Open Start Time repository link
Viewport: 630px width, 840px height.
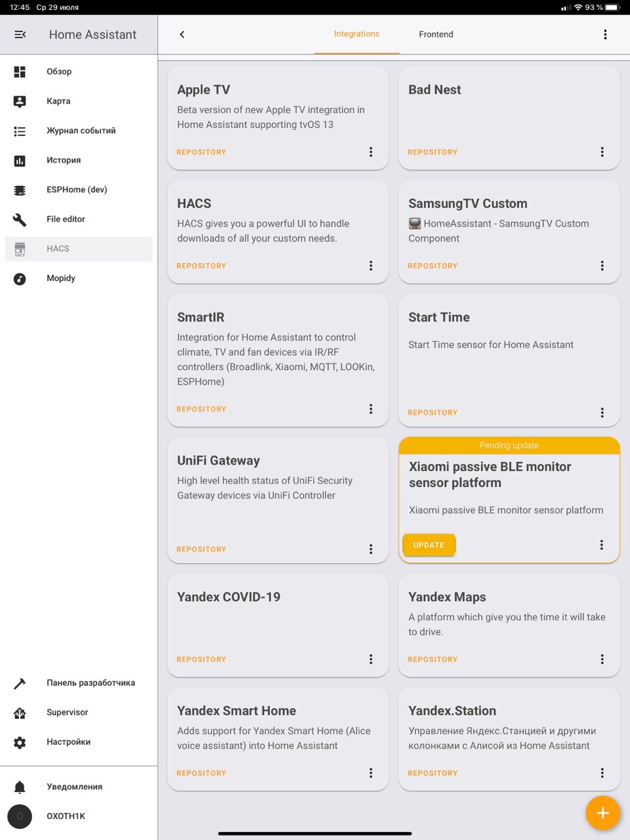click(x=432, y=413)
